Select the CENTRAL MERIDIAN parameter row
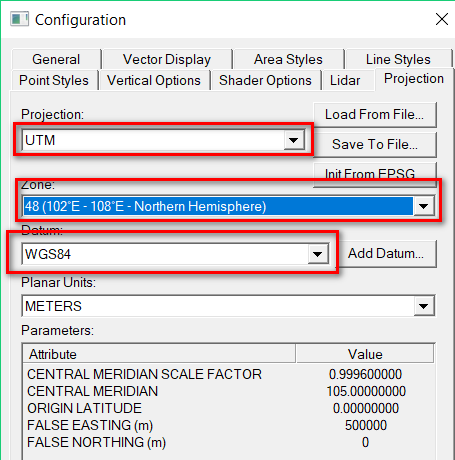Screen dimensions: 455x460 [x=228, y=391]
